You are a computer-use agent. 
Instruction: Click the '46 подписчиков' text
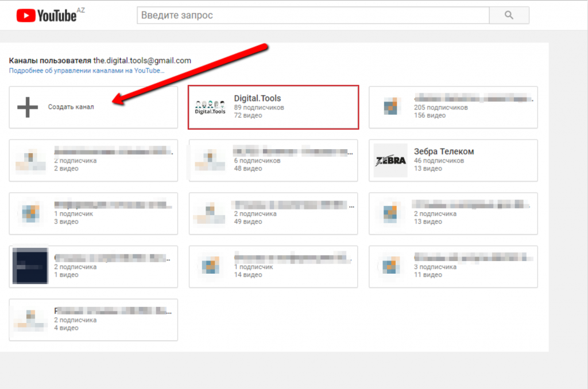tap(439, 161)
